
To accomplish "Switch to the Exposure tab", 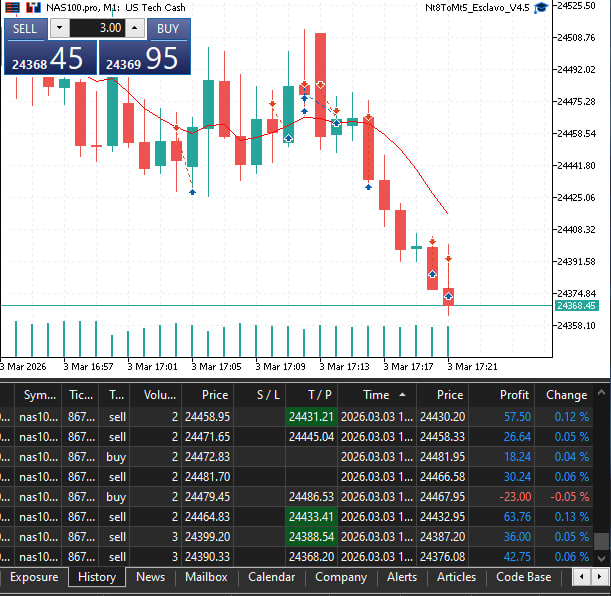I will tap(34, 577).
